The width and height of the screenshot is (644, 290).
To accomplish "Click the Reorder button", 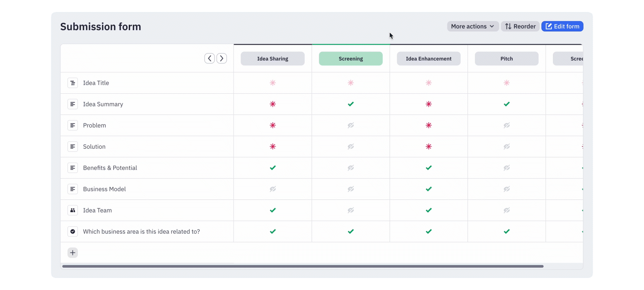I will tap(520, 27).
